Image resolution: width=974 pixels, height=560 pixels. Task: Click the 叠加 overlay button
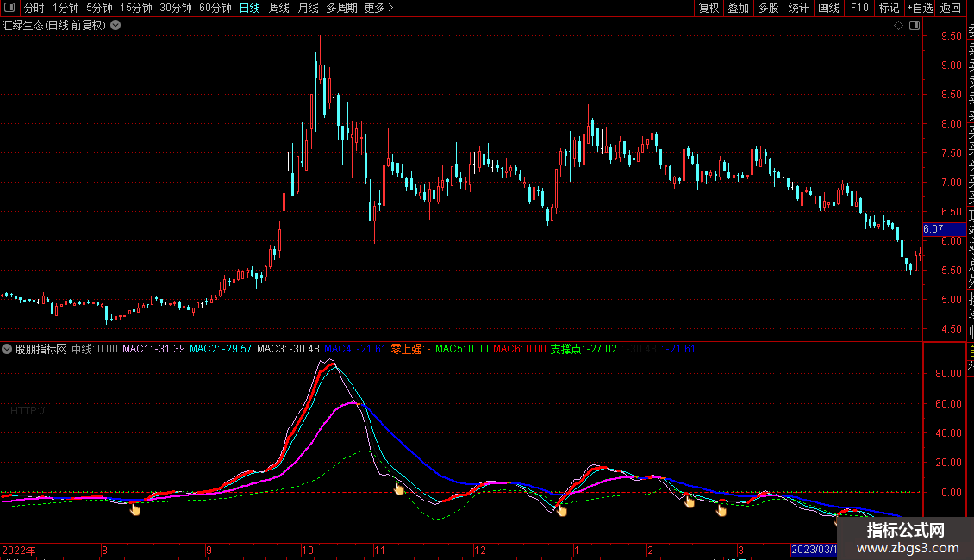(x=738, y=8)
